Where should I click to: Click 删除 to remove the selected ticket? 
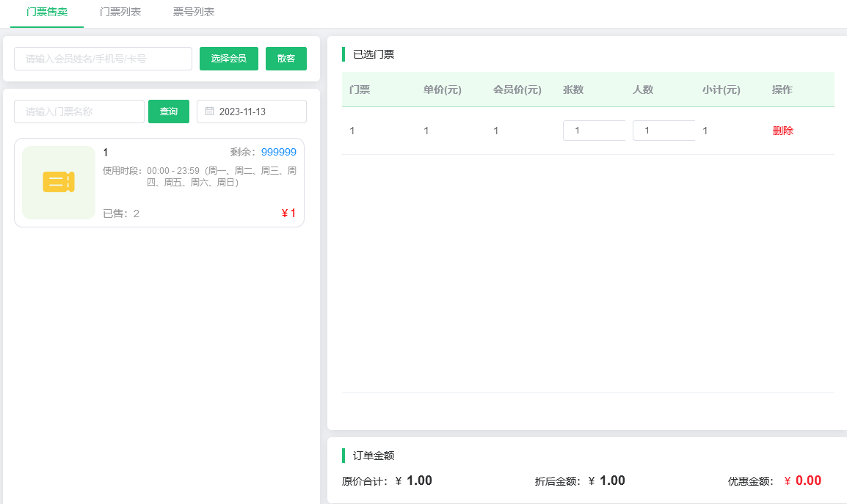coord(782,130)
